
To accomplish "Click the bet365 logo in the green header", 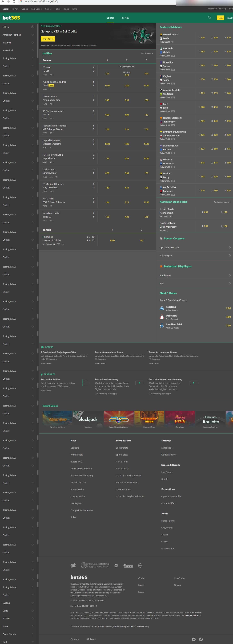I will click(x=11, y=18).
